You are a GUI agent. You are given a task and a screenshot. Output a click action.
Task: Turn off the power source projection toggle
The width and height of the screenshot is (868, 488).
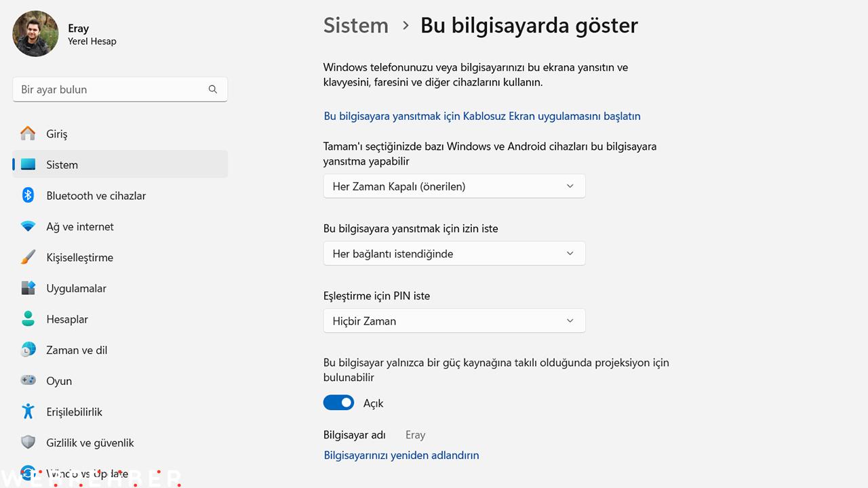[x=338, y=403]
